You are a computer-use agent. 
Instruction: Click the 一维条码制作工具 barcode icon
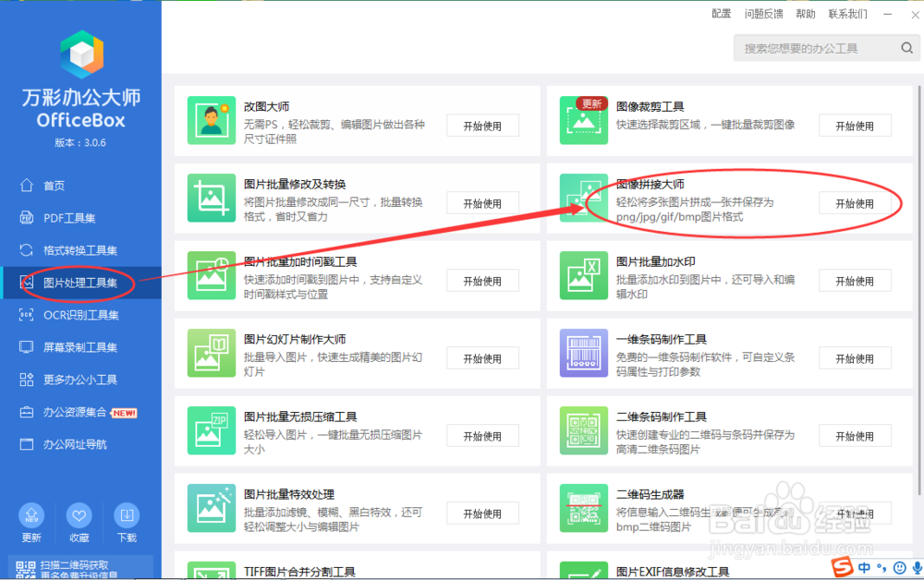(583, 353)
